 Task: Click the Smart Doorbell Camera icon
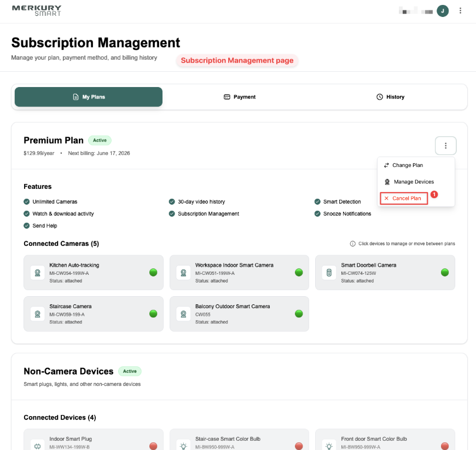click(329, 273)
